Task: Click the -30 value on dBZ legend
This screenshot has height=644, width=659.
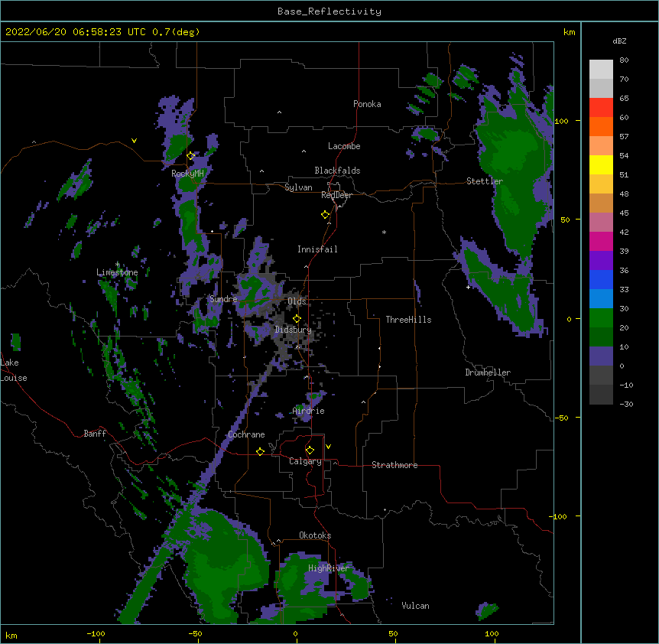Action: tap(626, 405)
